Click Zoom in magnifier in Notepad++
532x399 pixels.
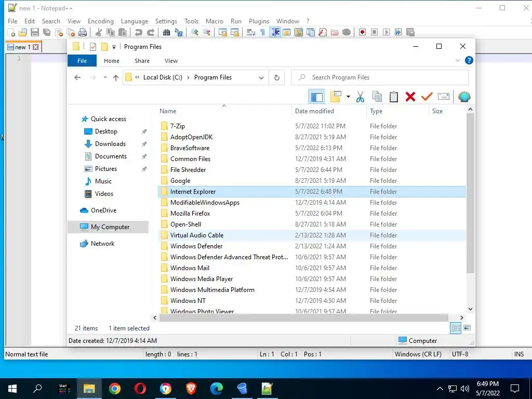click(194, 32)
